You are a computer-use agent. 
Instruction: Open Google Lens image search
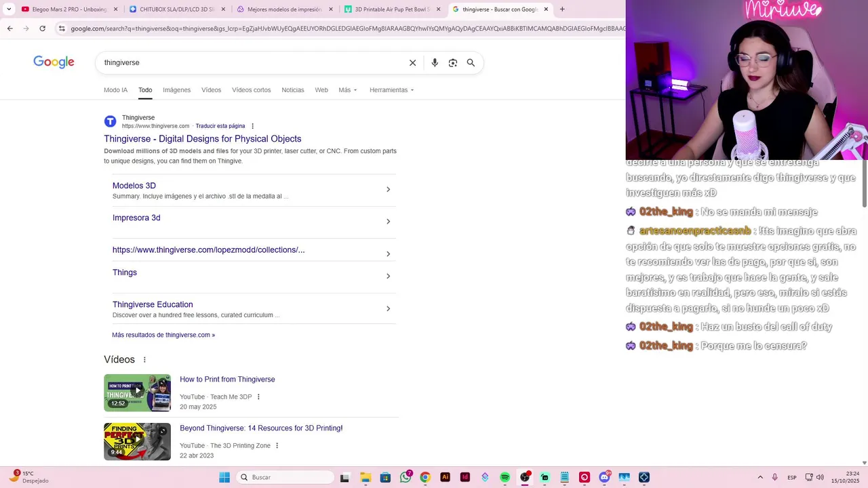coord(453,62)
